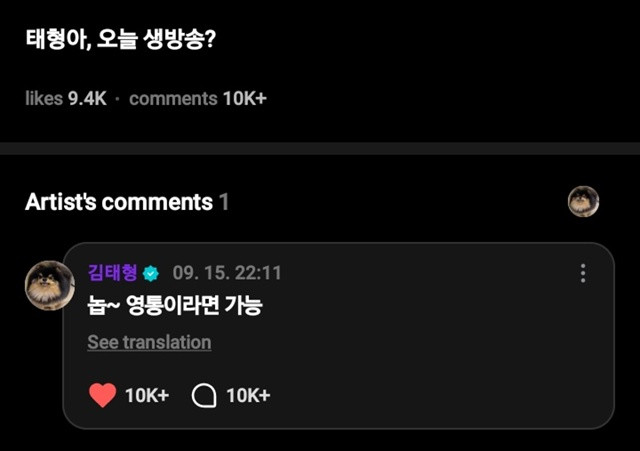The image size is (640, 451).
Task: Tap the comment text 놉~ 영통이라면 가능
Action: click(174, 306)
